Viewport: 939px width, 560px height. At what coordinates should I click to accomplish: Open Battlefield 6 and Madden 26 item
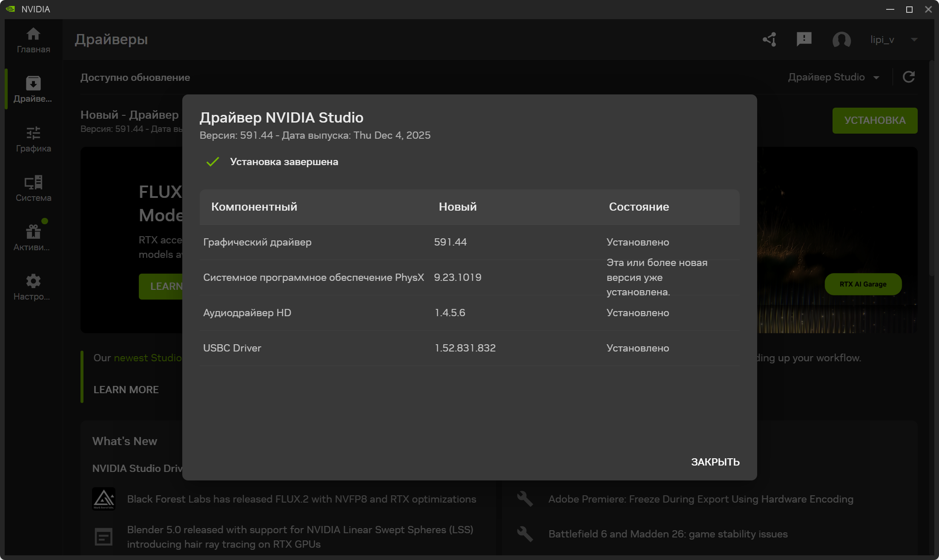pyautogui.click(x=668, y=534)
